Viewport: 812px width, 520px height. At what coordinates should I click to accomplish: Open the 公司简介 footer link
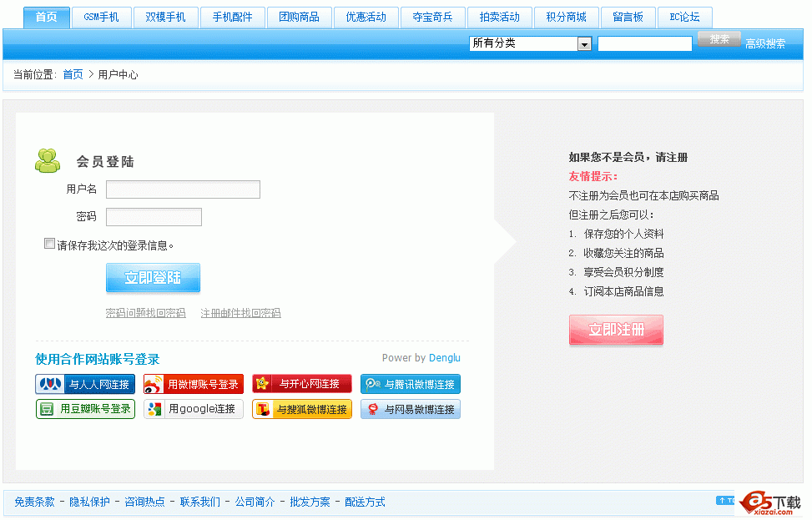[255, 502]
